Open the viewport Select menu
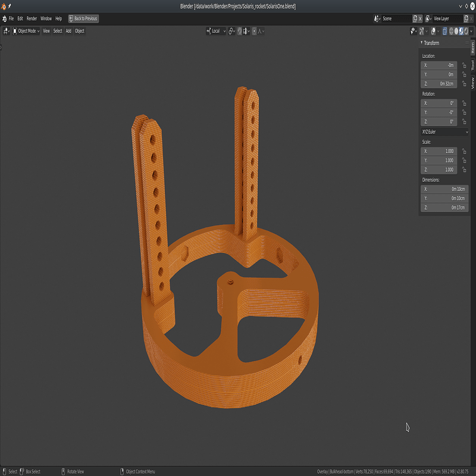Viewport: 476px width, 476px height. [x=58, y=31]
